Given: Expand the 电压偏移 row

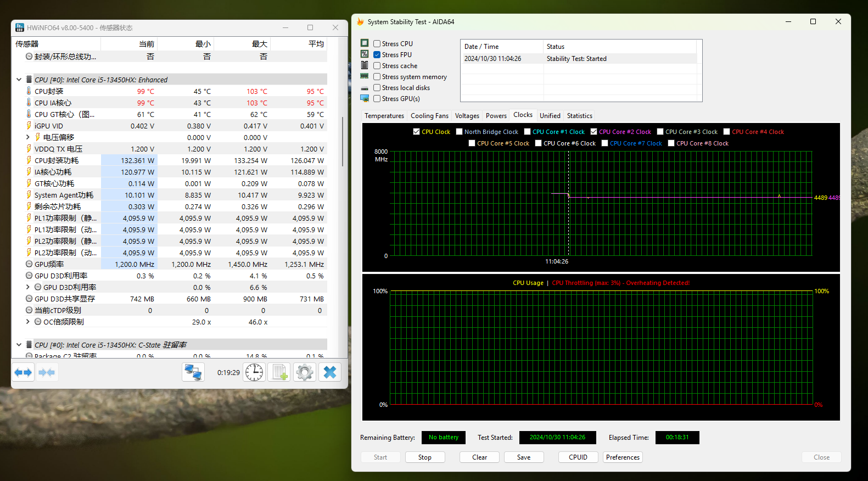Looking at the screenshot, I should [28, 137].
